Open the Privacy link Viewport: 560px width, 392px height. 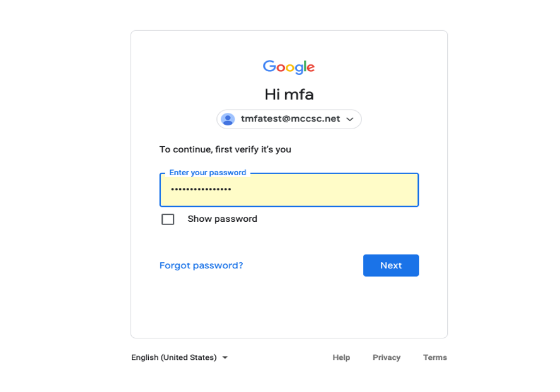coord(387,357)
